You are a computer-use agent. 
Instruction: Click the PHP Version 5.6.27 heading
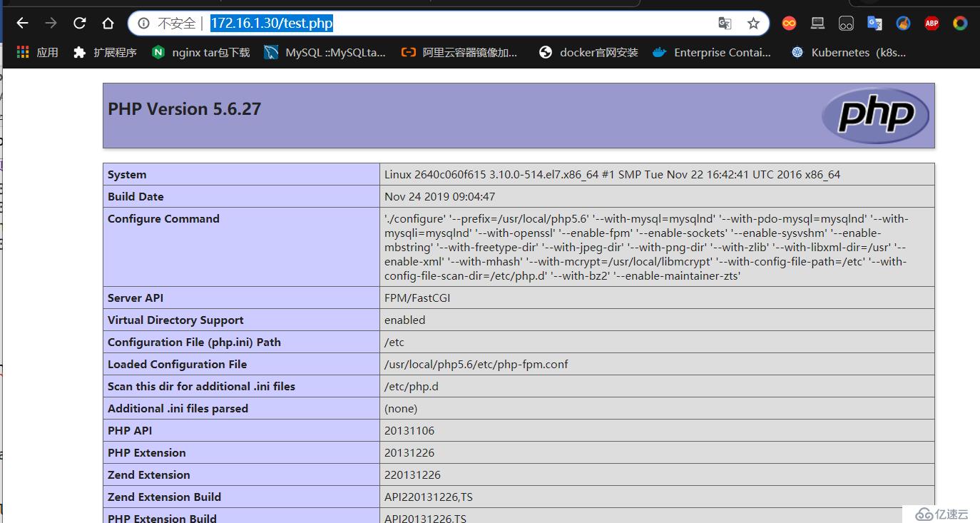click(185, 108)
